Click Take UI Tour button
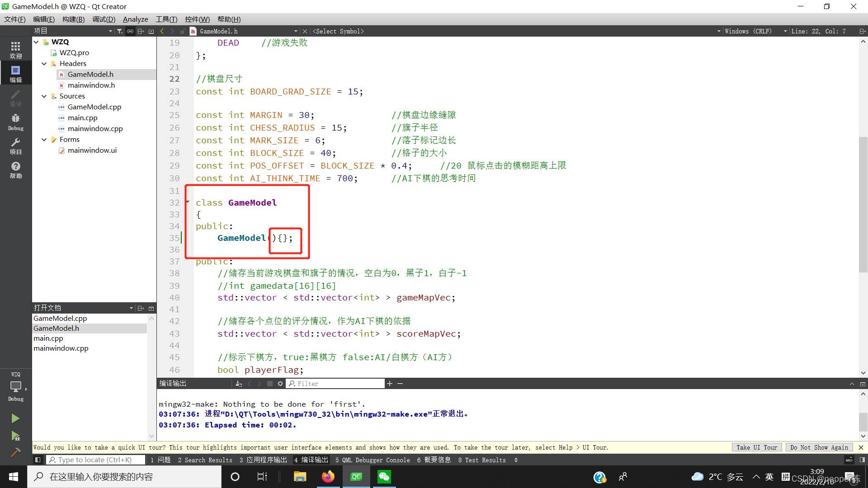 [x=756, y=447]
